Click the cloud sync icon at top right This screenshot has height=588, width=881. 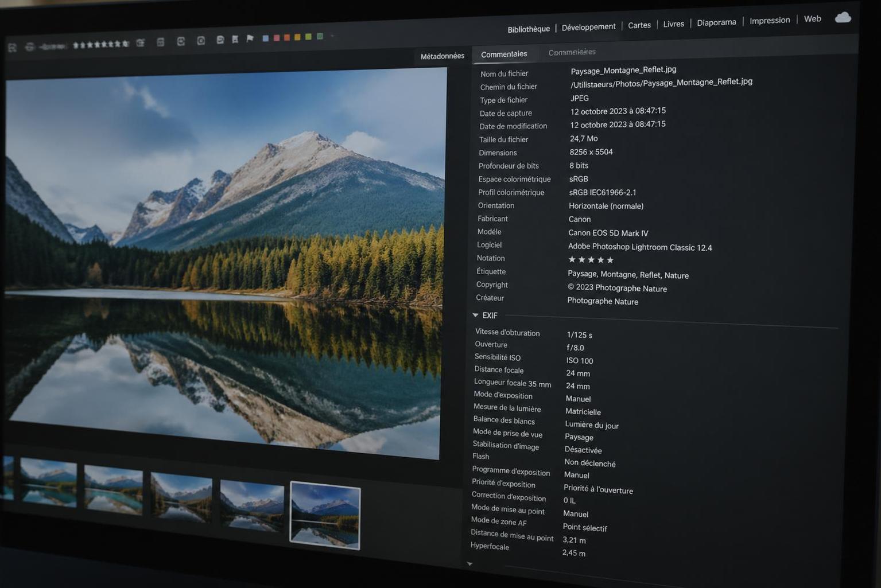(843, 17)
